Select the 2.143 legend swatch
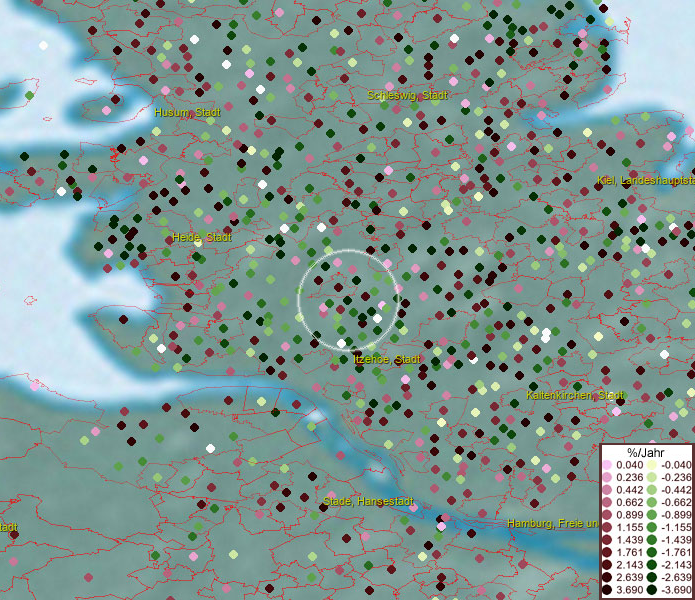The width and height of the screenshot is (695, 600). (607, 565)
